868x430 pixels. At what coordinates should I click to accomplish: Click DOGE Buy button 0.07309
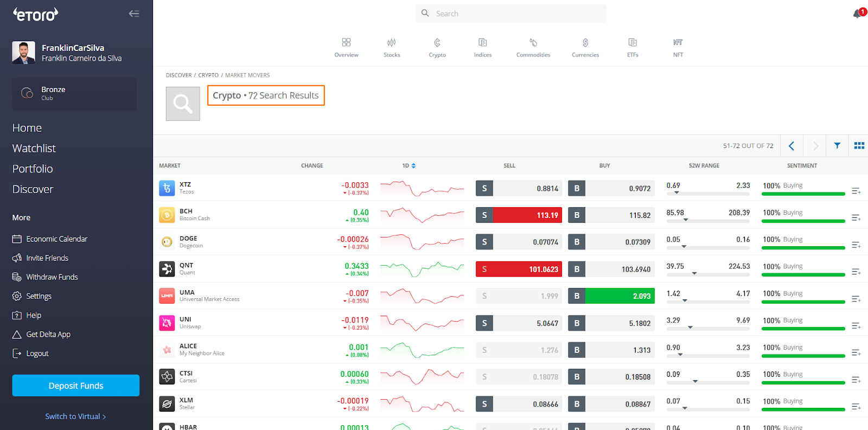[611, 242]
